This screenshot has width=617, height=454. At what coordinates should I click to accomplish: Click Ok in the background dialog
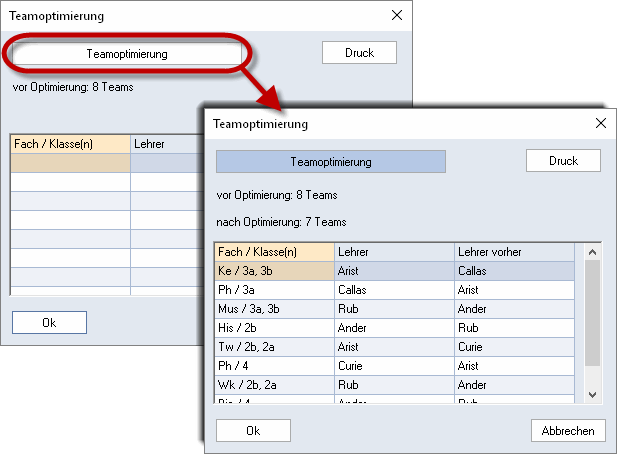[49, 323]
